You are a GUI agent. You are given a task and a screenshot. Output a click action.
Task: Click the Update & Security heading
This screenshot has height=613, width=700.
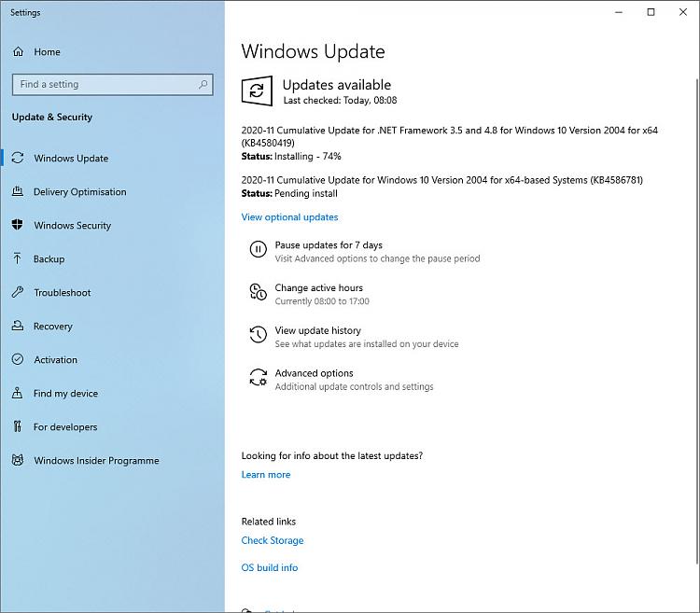tap(52, 117)
